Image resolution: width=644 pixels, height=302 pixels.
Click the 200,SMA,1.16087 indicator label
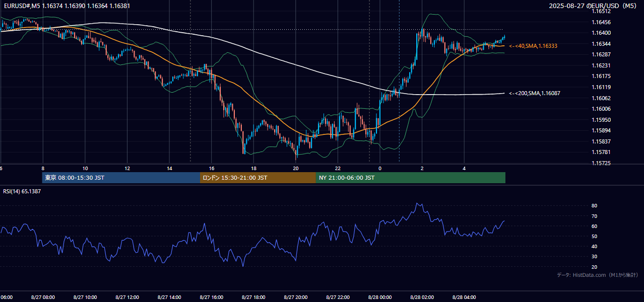click(x=535, y=93)
